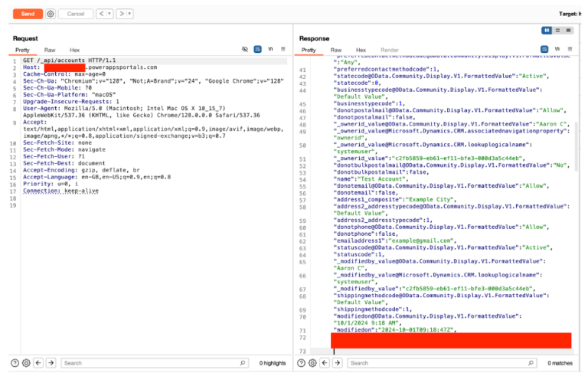The height and width of the screenshot is (373, 588).
Task: Click the "name":"Test Account" response line
Action: pyautogui.click(x=371, y=179)
